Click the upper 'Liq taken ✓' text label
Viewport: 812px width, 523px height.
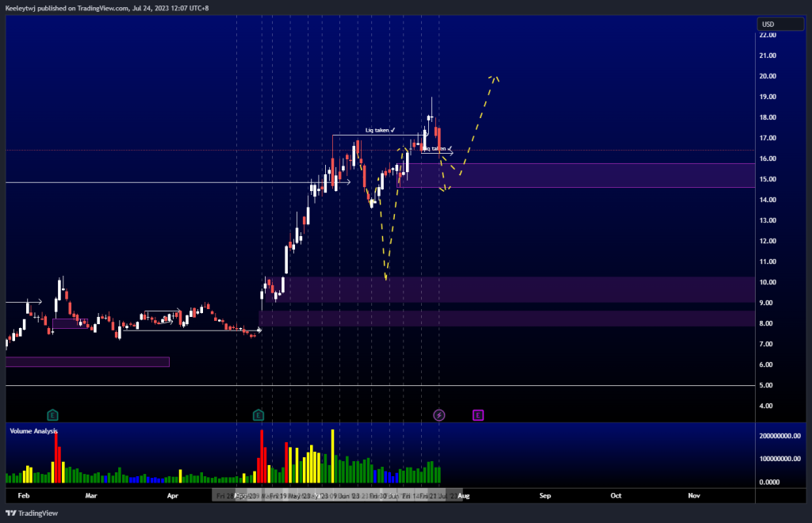[378, 130]
